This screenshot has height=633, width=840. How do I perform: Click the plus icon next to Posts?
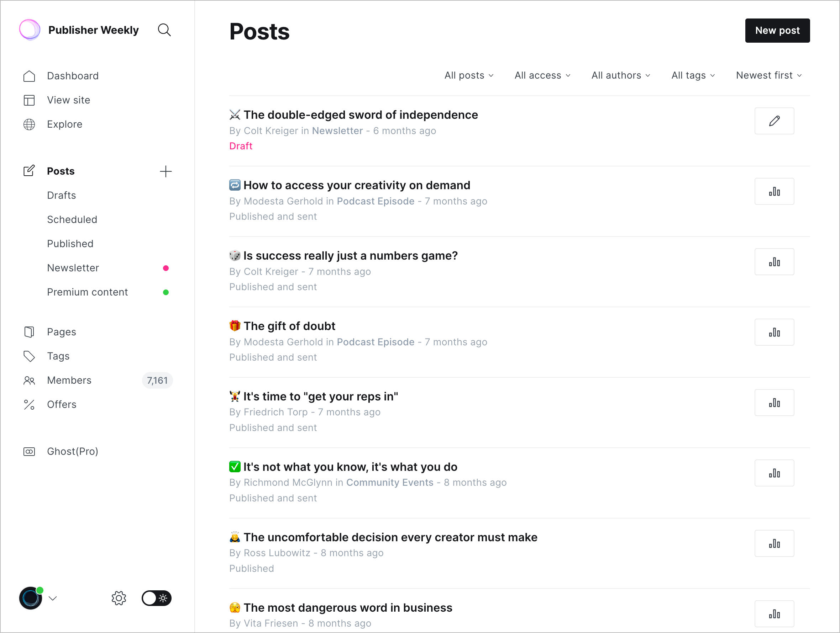pos(166,171)
